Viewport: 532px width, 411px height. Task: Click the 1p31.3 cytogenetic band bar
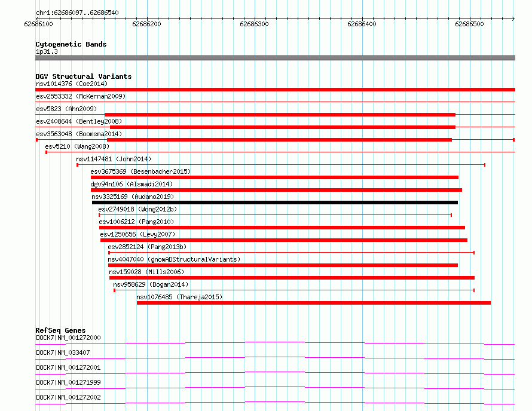pyautogui.click(x=275, y=58)
